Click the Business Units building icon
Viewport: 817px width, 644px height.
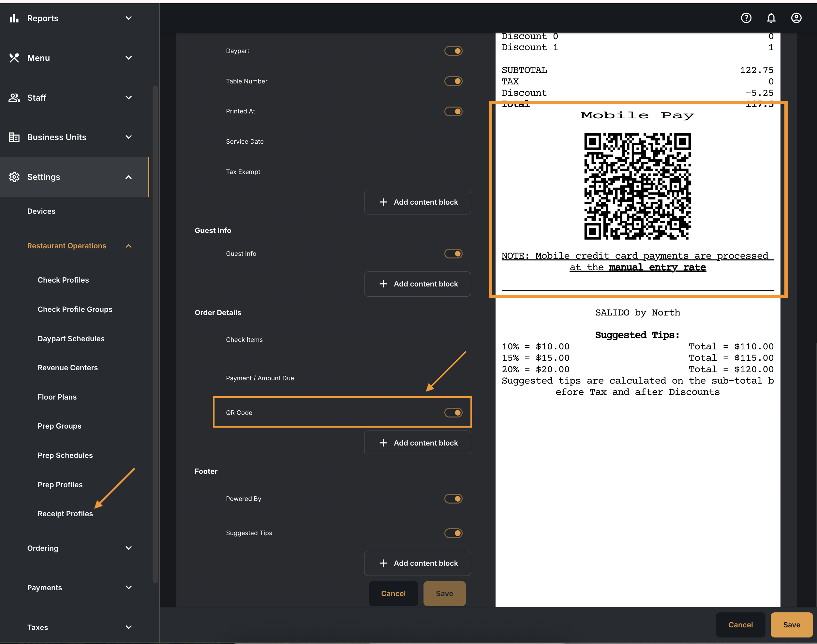pyautogui.click(x=14, y=137)
